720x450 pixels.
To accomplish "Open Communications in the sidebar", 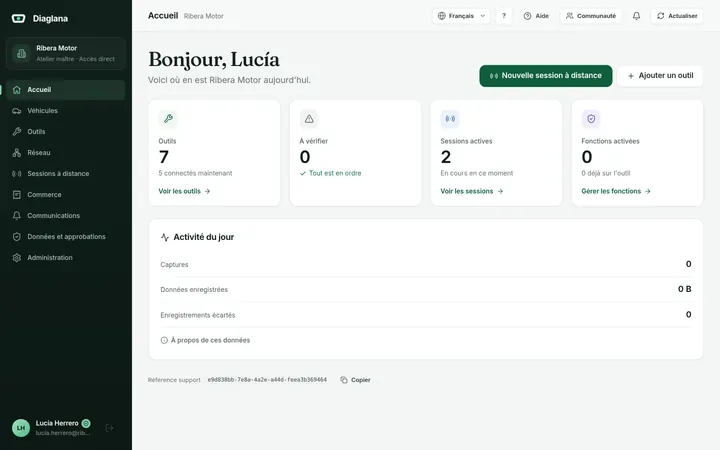I will 66,216.
